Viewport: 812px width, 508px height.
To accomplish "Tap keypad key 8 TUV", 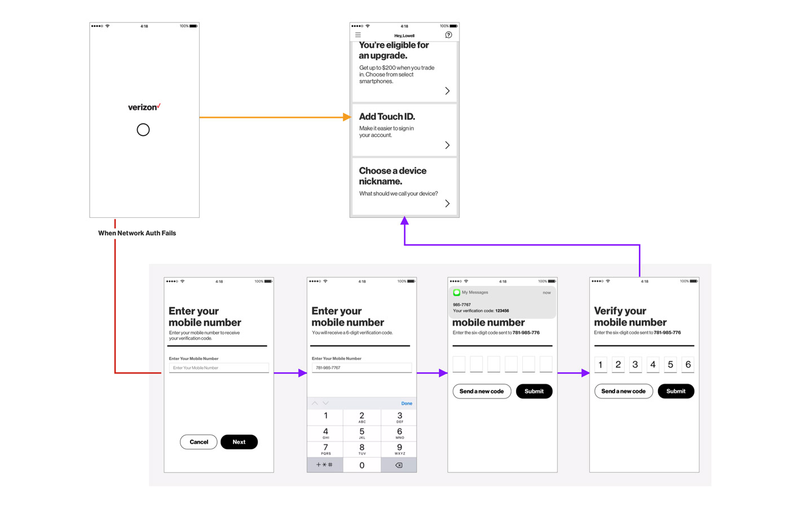I will tap(362, 449).
